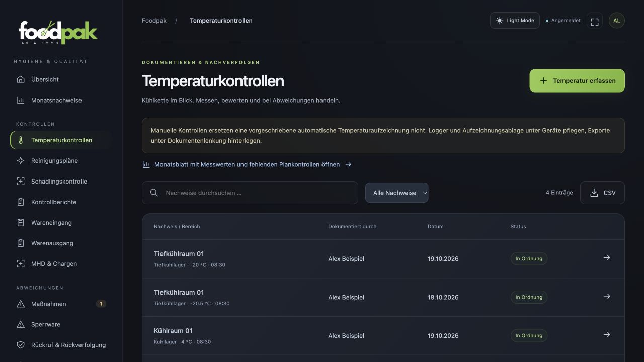This screenshot has height=362, width=644.
Task: Select Reinigungspläne in the sidebar
Action: 61,161
